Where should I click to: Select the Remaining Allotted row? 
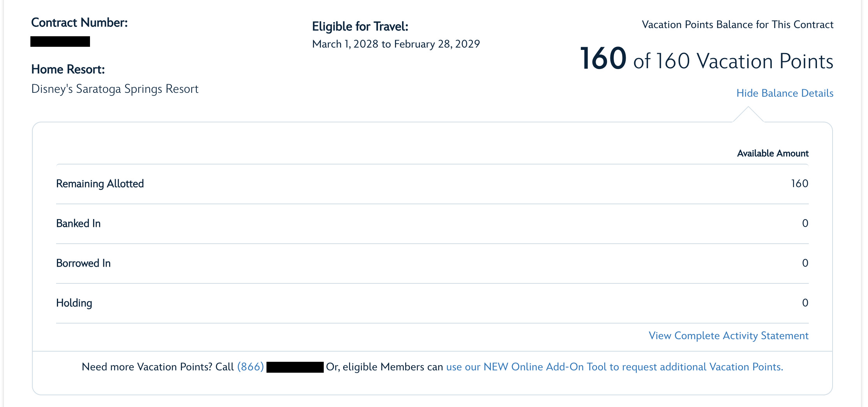click(x=432, y=184)
